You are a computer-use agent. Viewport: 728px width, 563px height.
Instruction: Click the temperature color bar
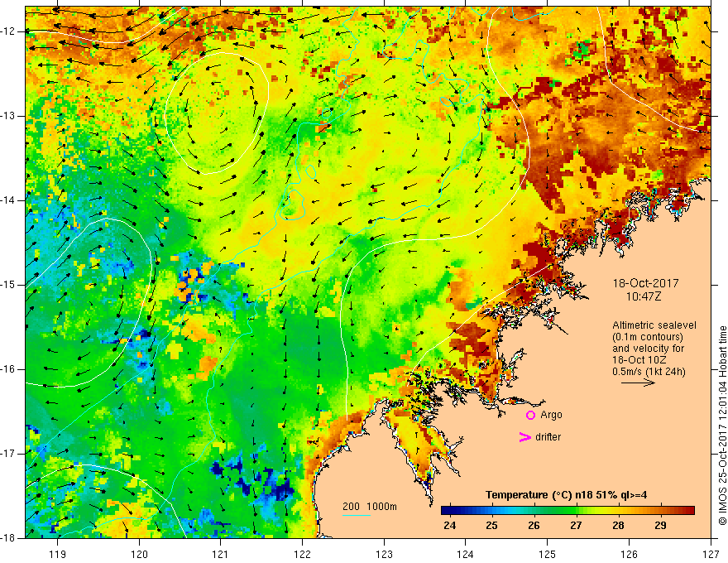pos(568,511)
